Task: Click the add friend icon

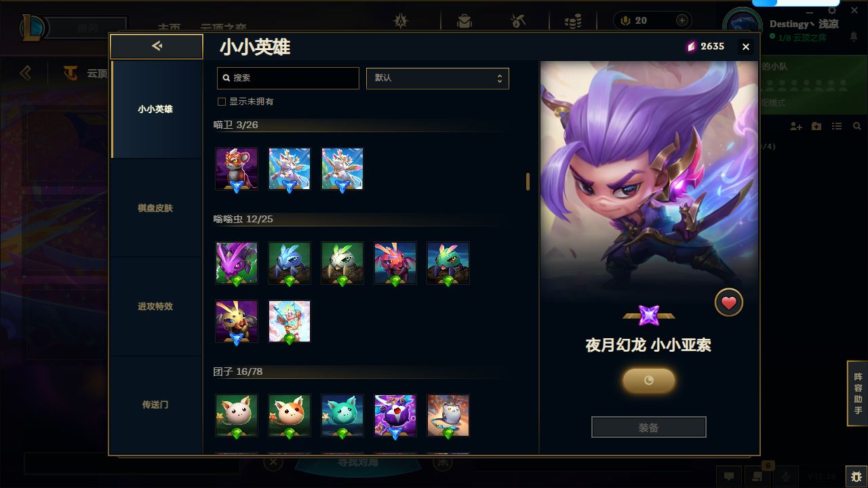Action: 796,127
